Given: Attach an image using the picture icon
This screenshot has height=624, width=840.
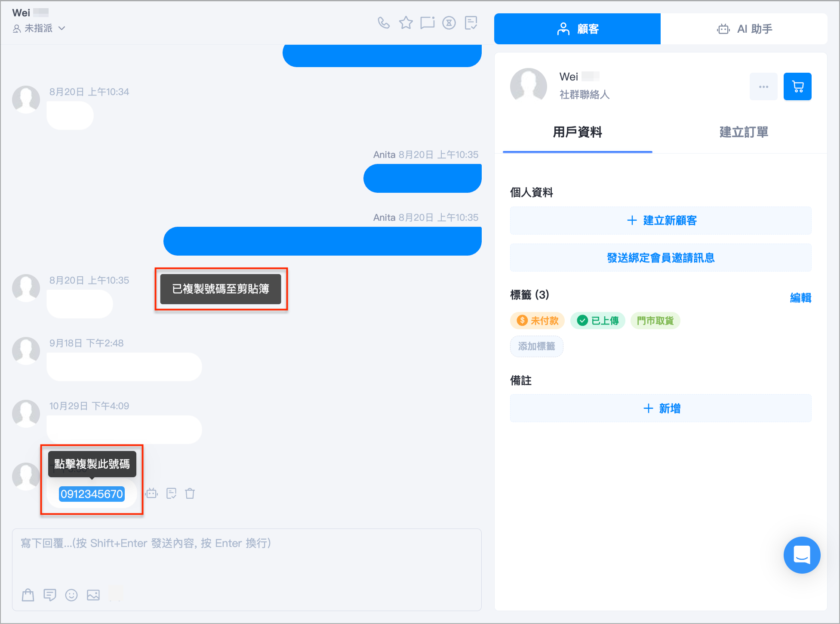Looking at the screenshot, I should point(93,595).
